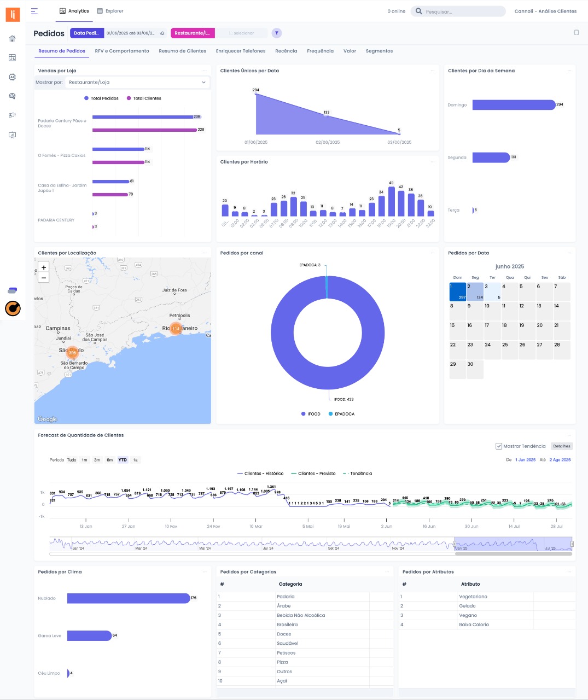588x700 pixels.
Task: Click the Detalhes button in forecast
Action: point(561,446)
